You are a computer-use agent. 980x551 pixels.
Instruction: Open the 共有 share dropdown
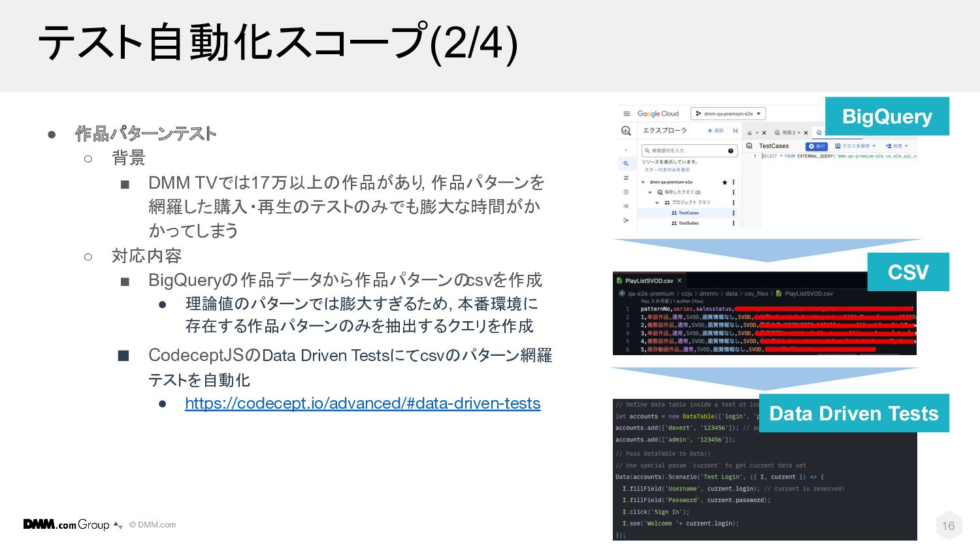click(896, 146)
